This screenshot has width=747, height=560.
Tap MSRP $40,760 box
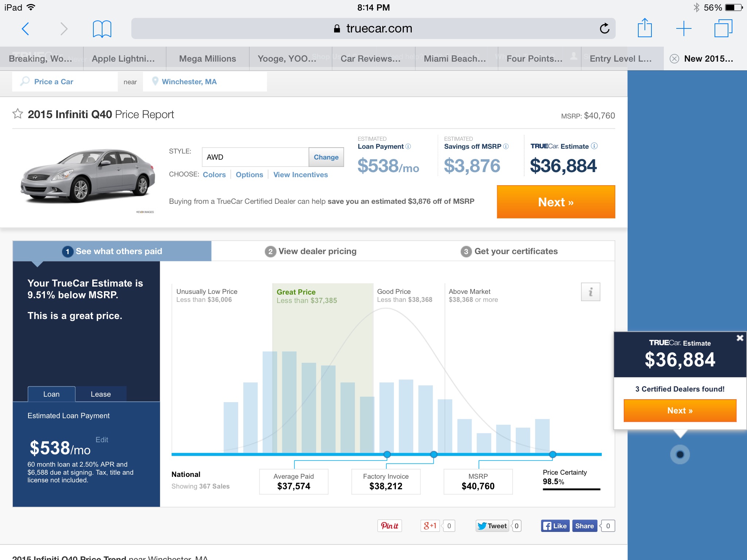pos(478,482)
